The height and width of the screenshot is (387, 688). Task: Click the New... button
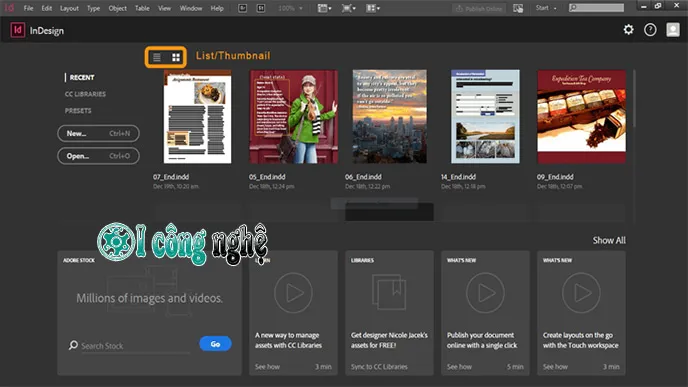pos(98,133)
